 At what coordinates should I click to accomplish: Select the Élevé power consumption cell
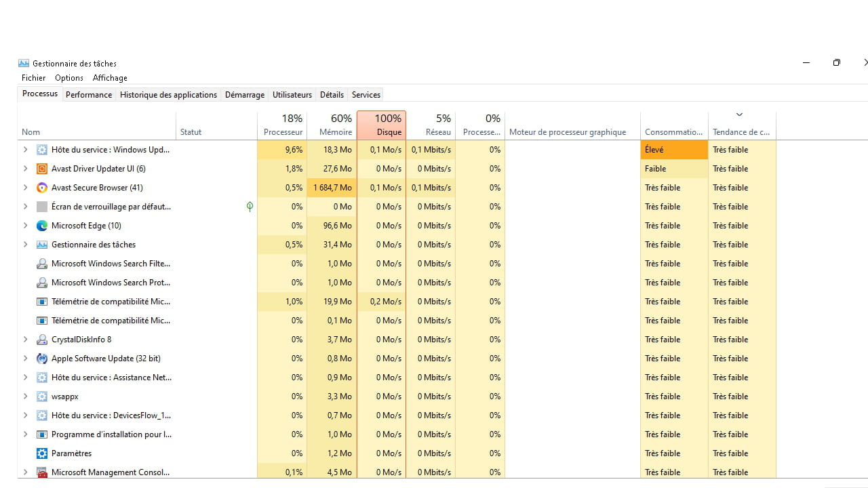(674, 150)
